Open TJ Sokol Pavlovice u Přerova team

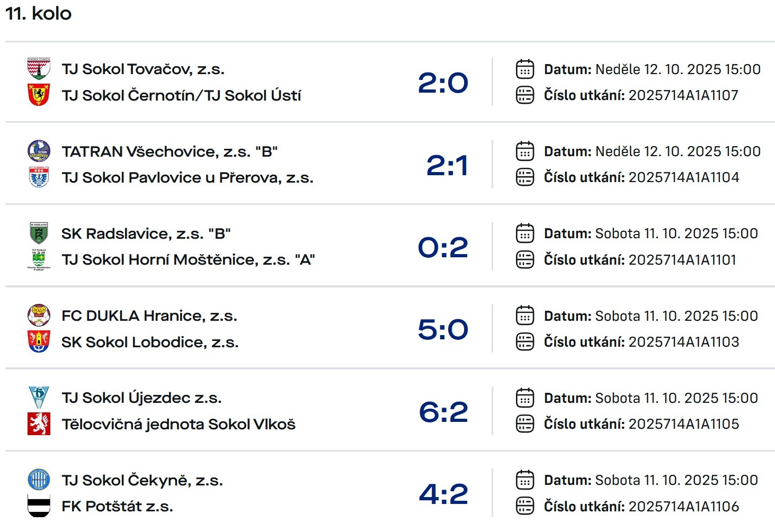(188, 178)
